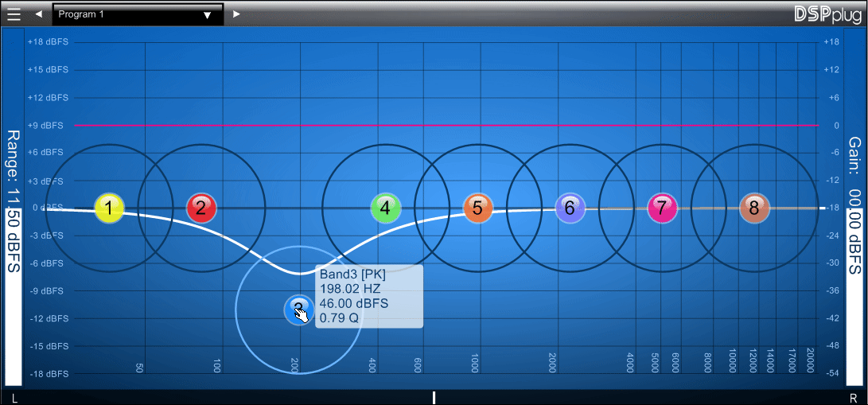Select the orange band 5 node
This screenshot has height=405, width=868.
point(478,208)
